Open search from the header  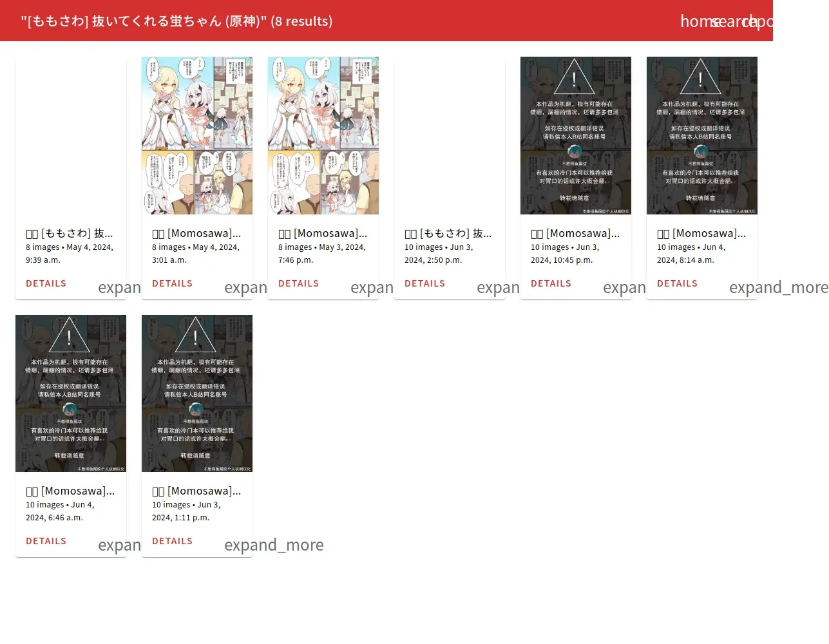(727, 21)
